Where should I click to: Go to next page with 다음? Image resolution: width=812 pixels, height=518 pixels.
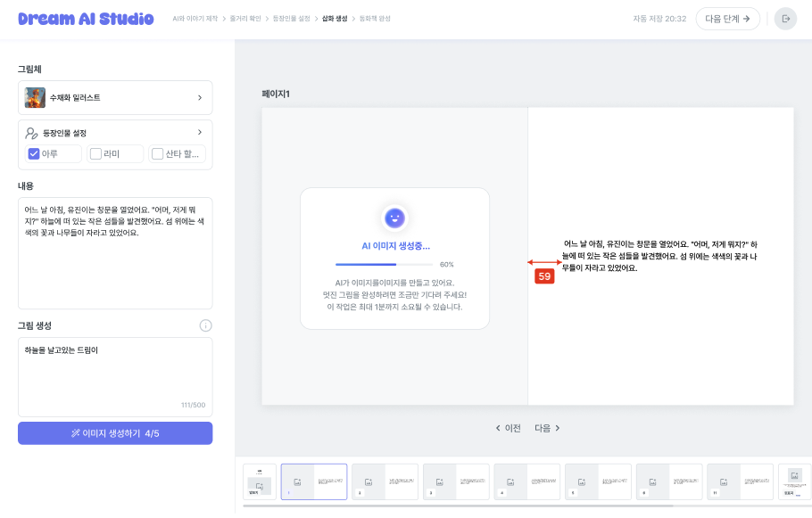(547, 428)
